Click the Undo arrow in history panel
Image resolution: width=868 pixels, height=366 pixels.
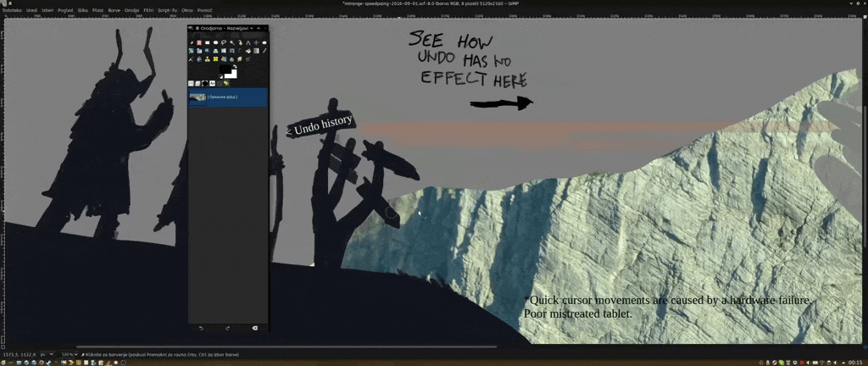pos(201,327)
